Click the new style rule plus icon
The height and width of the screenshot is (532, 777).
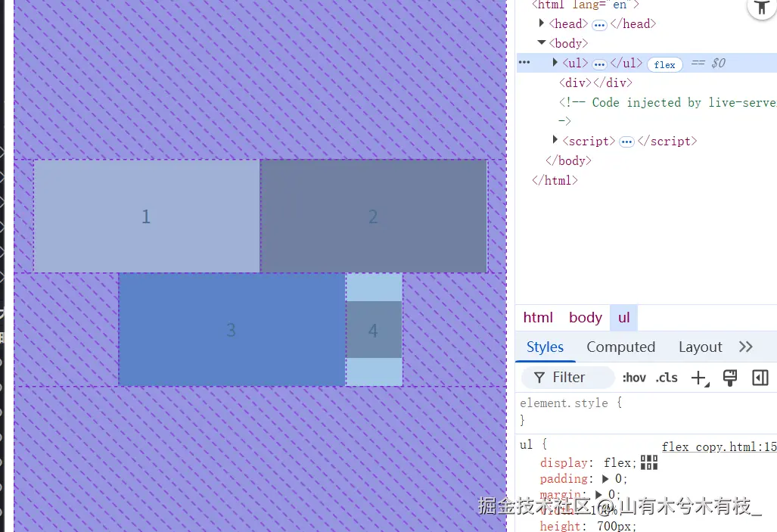point(700,378)
